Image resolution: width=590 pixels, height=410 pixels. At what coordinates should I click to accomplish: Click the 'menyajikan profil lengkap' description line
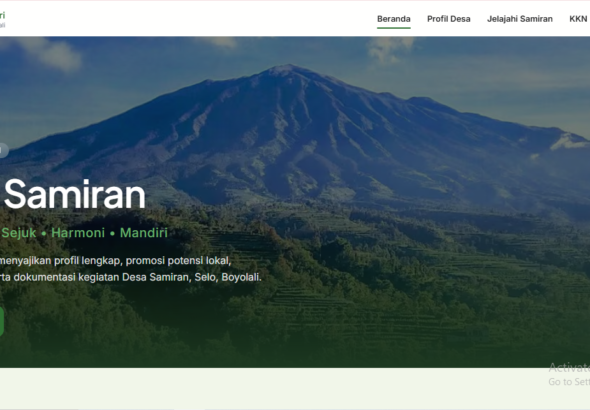click(x=116, y=261)
